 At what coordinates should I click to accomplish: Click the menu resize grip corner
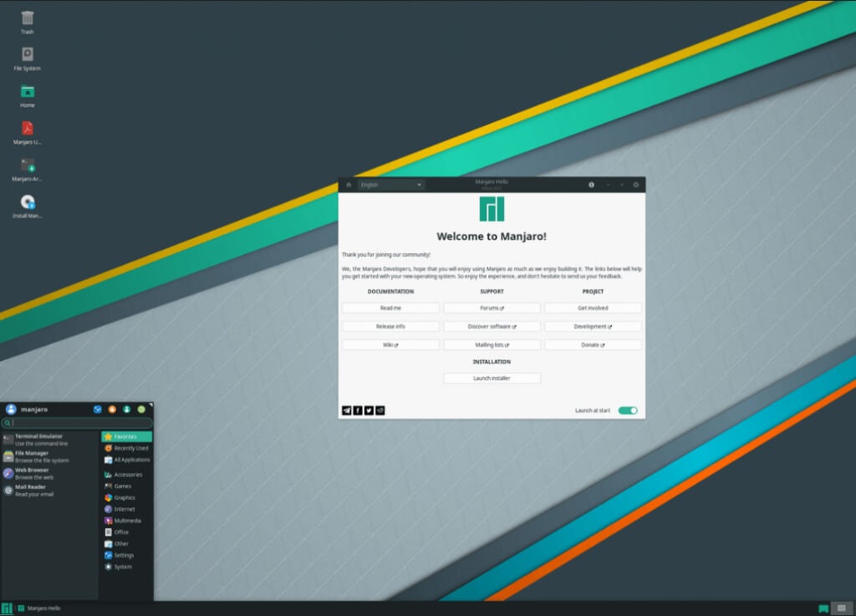150,405
